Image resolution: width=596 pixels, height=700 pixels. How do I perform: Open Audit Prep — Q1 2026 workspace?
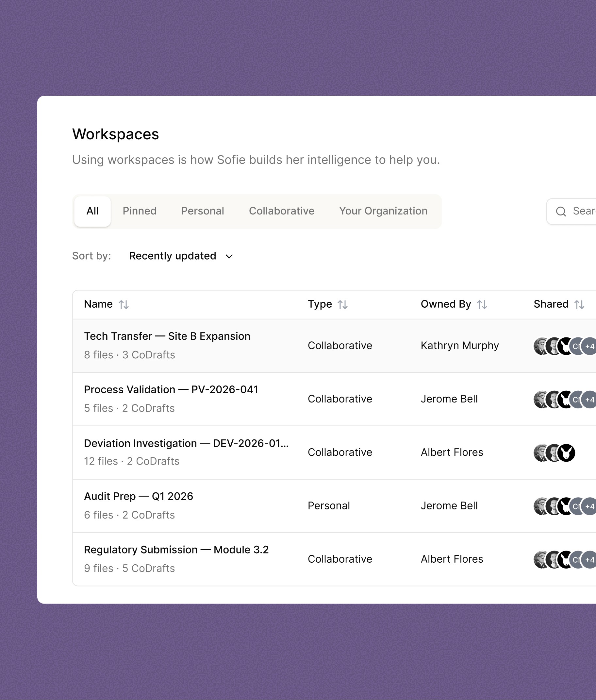139,496
